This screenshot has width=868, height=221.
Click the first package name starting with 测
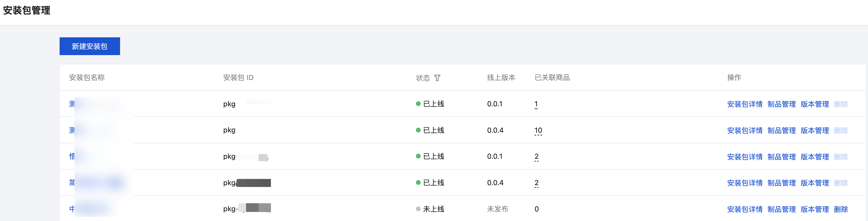coord(72,104)
